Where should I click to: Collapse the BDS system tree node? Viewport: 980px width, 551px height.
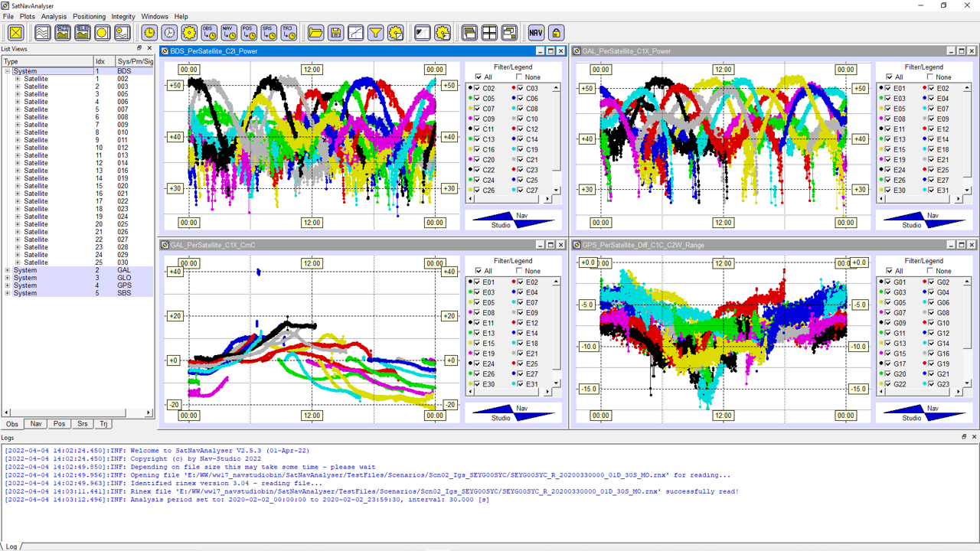(x=8, y=71)
